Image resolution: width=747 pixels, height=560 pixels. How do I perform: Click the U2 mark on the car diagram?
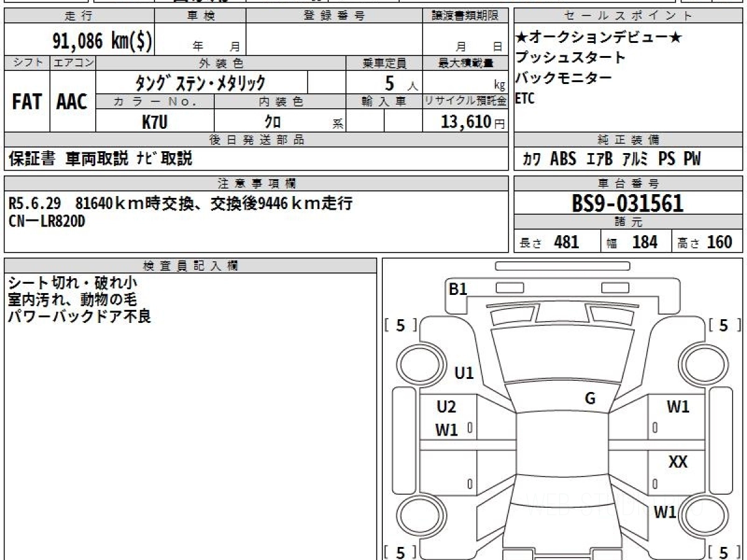[x=446, y=407]
